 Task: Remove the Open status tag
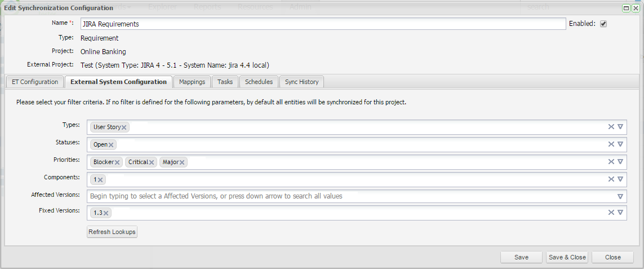[x=111, y=145]
